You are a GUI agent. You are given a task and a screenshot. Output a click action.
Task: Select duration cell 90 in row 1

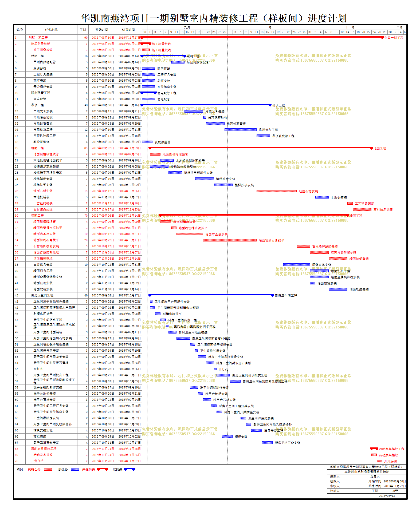tap(83, 38)
